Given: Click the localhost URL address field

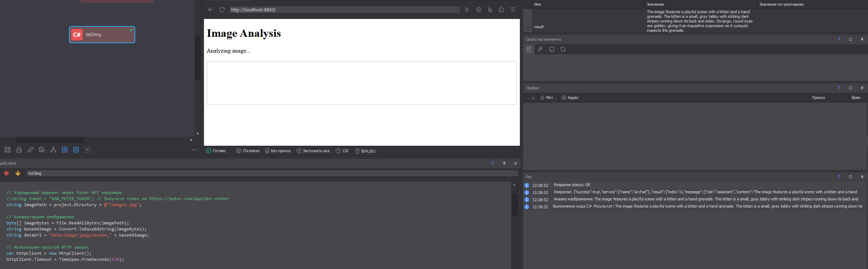Looking at the screenshot, I should [x=344, y=10].
